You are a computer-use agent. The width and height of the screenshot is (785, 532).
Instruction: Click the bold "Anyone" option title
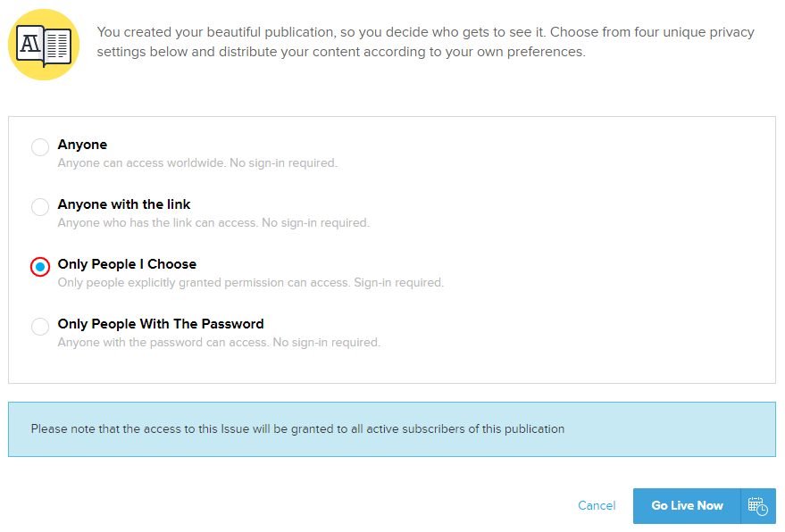(x=82, y=145)
